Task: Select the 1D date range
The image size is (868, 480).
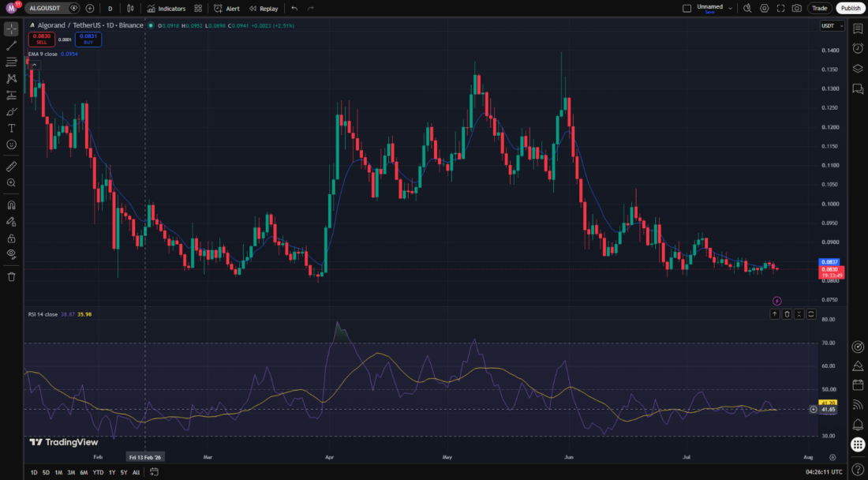Action: pyautogui.click(x=34, y=472)
